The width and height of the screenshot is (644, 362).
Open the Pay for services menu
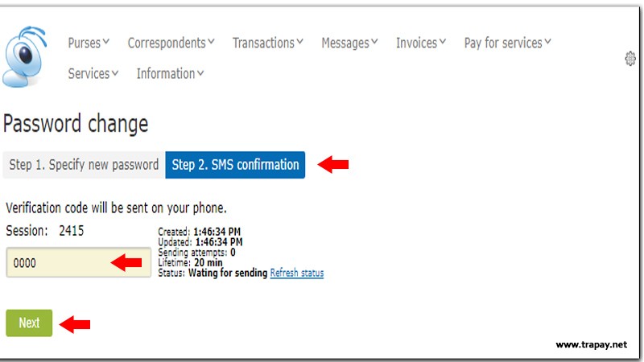(x=507, y=43)
